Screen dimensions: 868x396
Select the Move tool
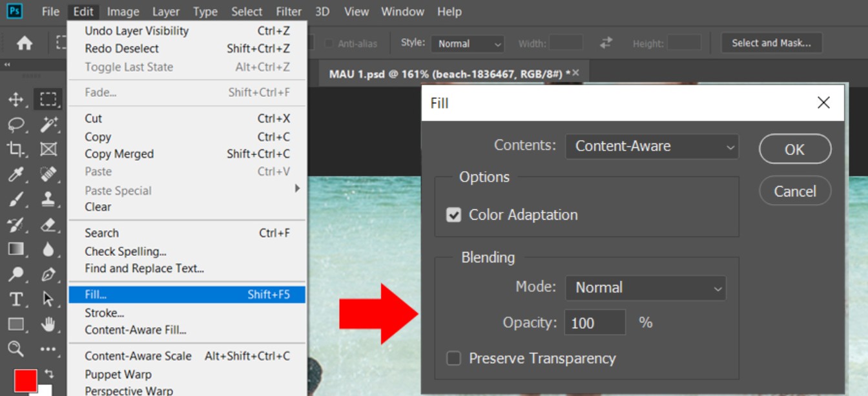coord(15,99)
